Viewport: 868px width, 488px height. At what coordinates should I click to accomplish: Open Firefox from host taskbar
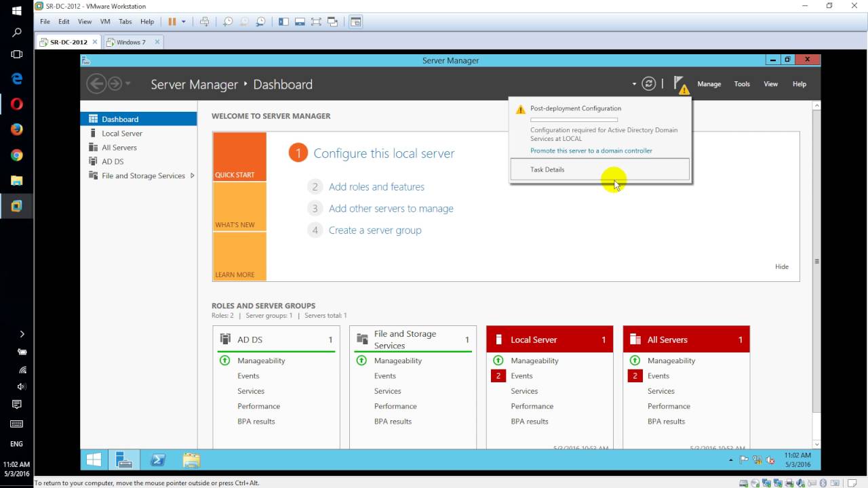click(17, 129)
